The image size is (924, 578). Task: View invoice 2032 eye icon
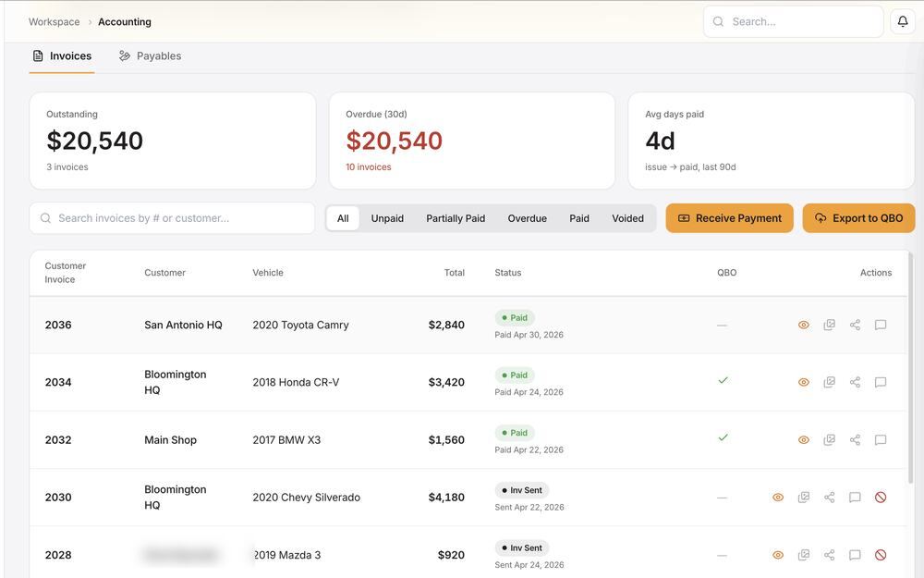pyautogui.click(x=803, y=440)
